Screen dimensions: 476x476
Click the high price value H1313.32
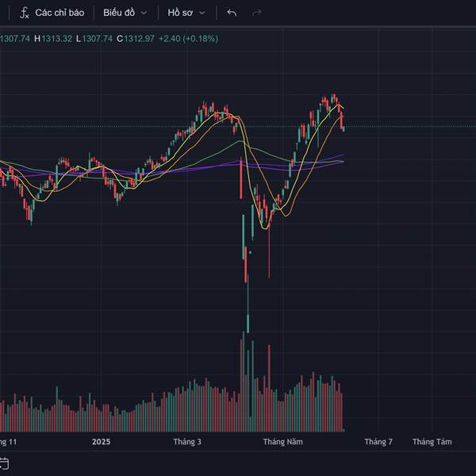53,39
